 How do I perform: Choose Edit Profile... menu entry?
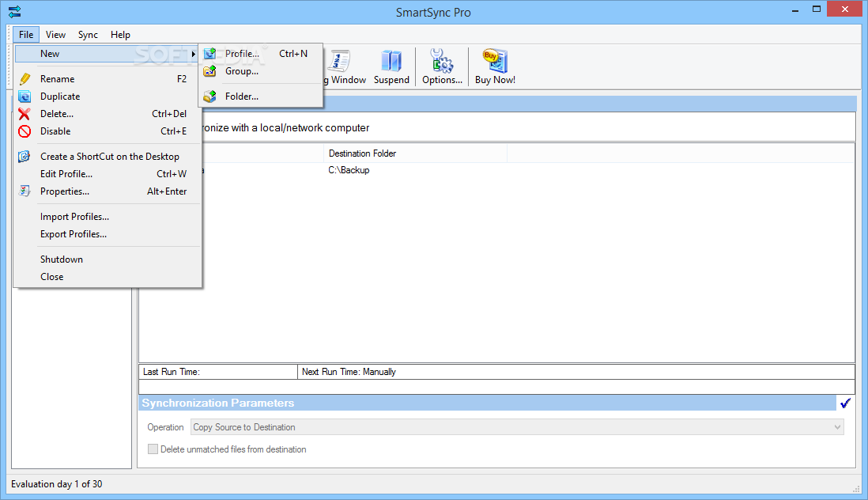pyautogui.click(x=107, y=174)
